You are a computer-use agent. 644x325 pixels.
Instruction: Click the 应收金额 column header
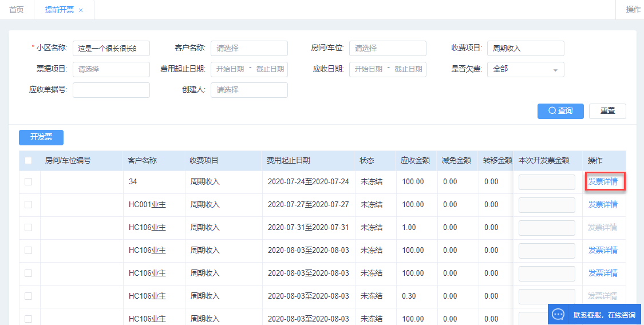tap(415, 160)
